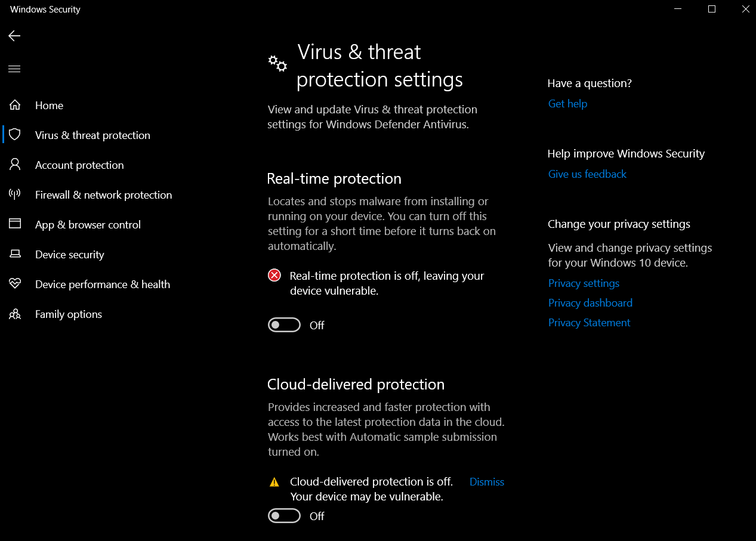Expand the hamburger navigation menu
The image size is (756, 541).
14,69
